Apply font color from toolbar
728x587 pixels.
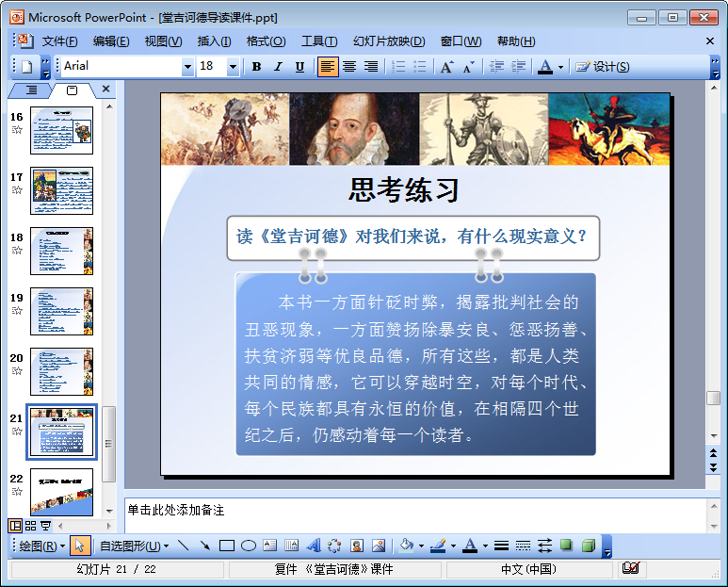(x=545, y=67)
